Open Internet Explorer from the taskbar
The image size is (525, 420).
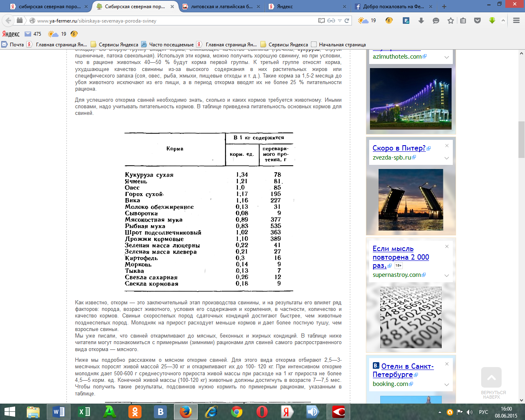pos(211,411)
